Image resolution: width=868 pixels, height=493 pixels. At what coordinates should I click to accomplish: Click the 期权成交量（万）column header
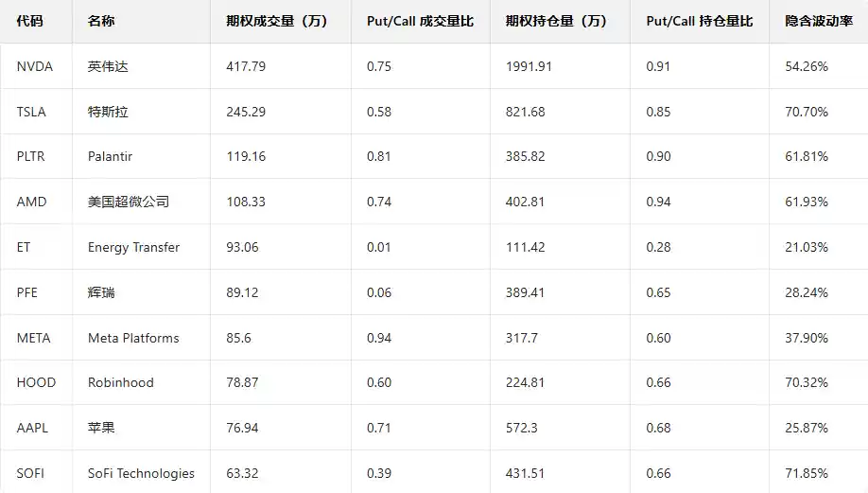click(277, 21)
